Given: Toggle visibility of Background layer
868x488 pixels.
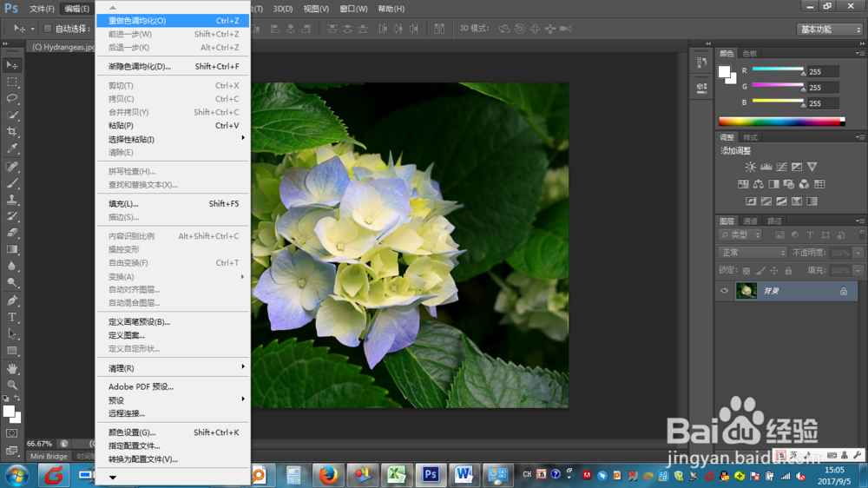Looking at the screenshot, I should (x=724, y=291).
